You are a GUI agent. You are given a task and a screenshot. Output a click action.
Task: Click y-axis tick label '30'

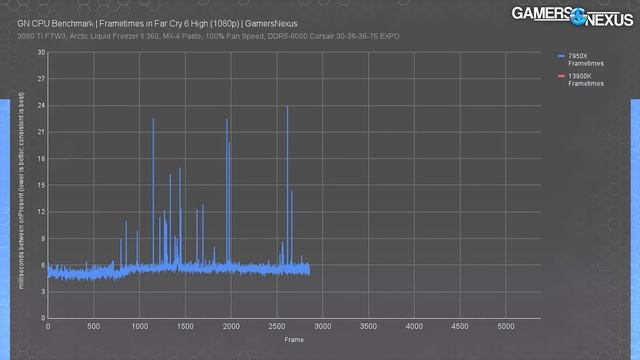41,52
